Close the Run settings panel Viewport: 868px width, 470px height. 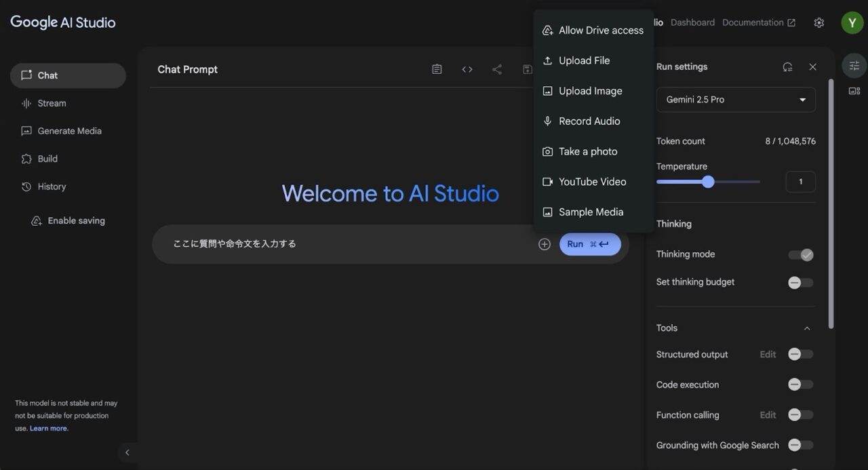click(812, 67)
